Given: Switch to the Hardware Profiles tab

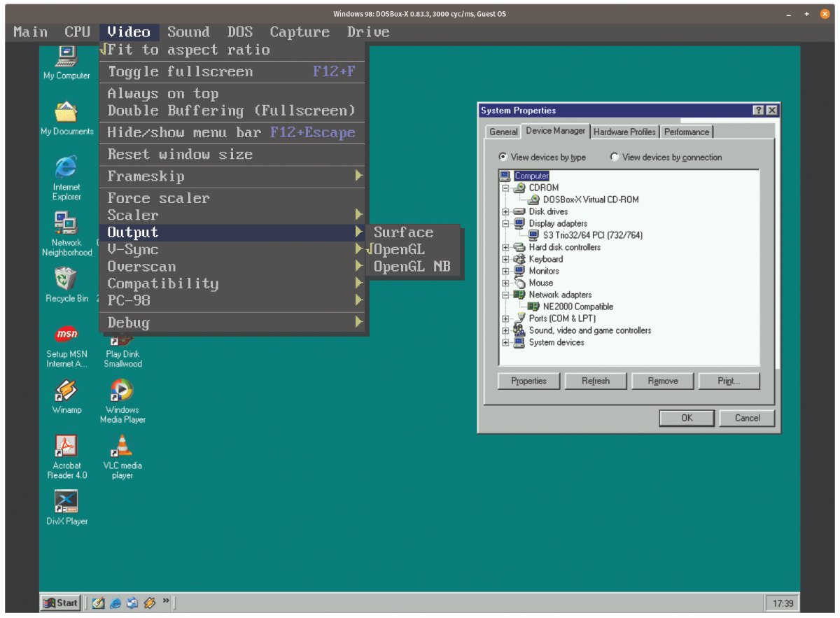Looking at the screenshot, I should (x=624, y=132).
